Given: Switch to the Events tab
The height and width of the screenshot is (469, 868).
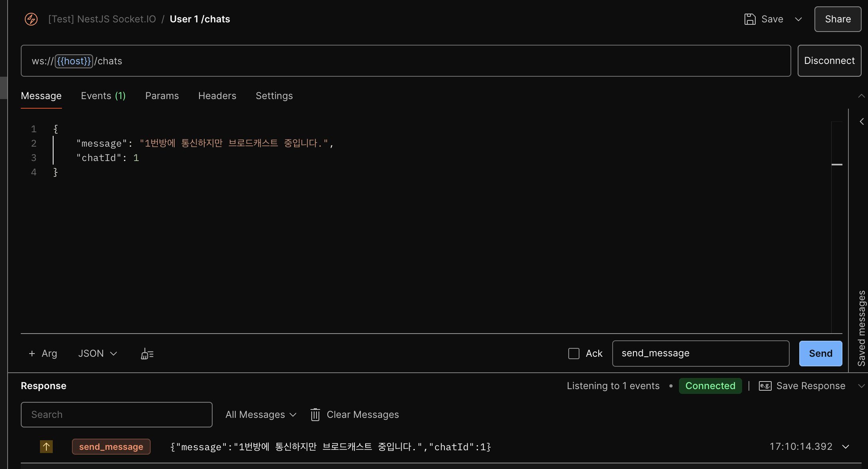Looking at the screenshot, I should (103, 96).
